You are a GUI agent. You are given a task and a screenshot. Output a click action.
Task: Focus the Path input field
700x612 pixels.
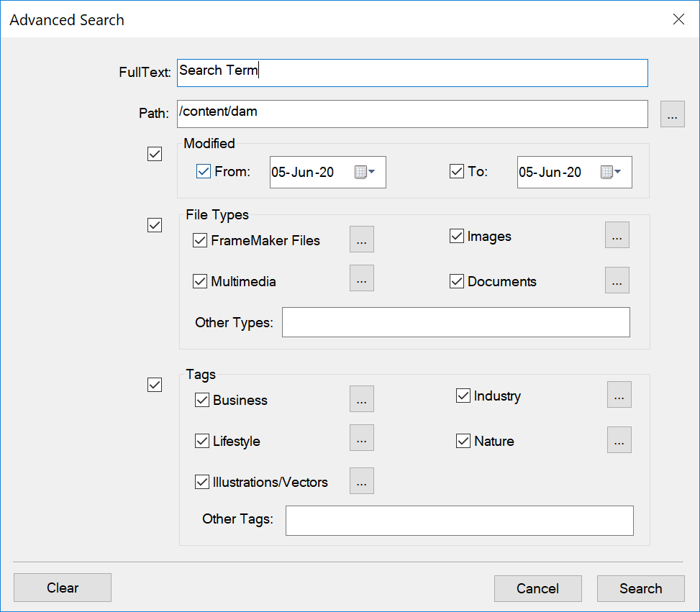pos(412,114)
